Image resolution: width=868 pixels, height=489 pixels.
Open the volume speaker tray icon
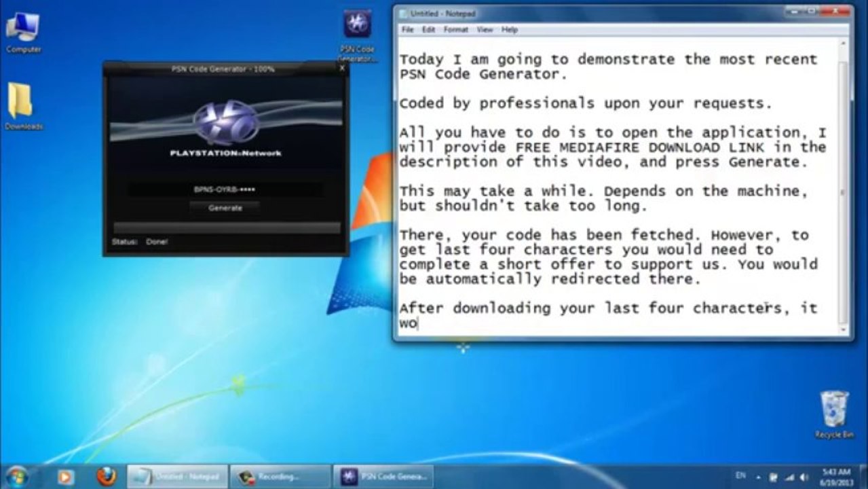point(805,477)
